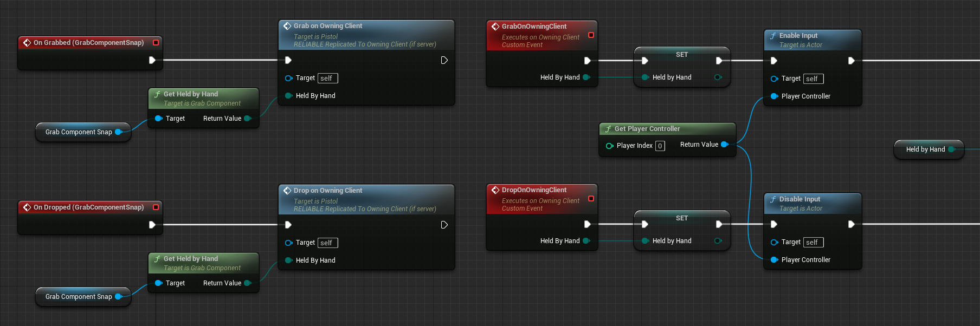Click the red delegate pin on On Dropped
The image size is (980, 326).
(x=156, y=207)
